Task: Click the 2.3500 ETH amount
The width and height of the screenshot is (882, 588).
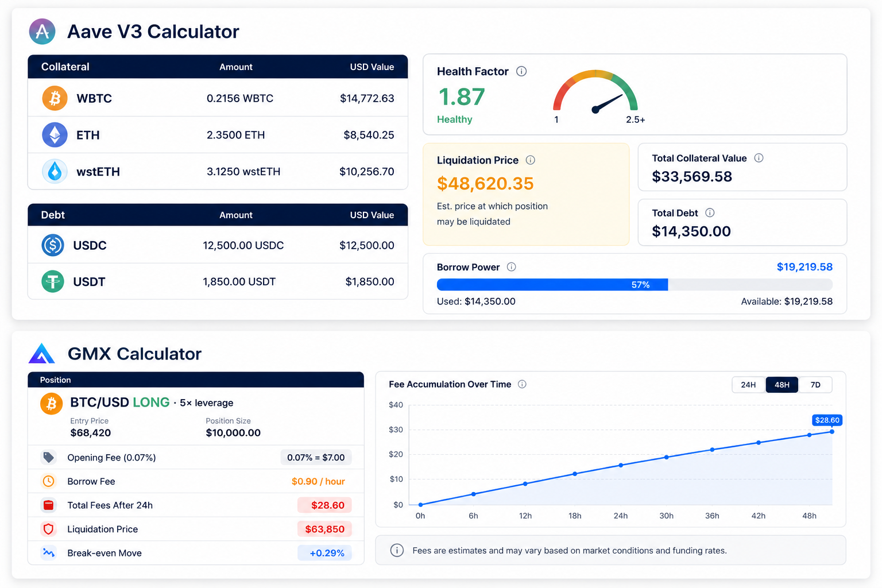Action: 236,135
